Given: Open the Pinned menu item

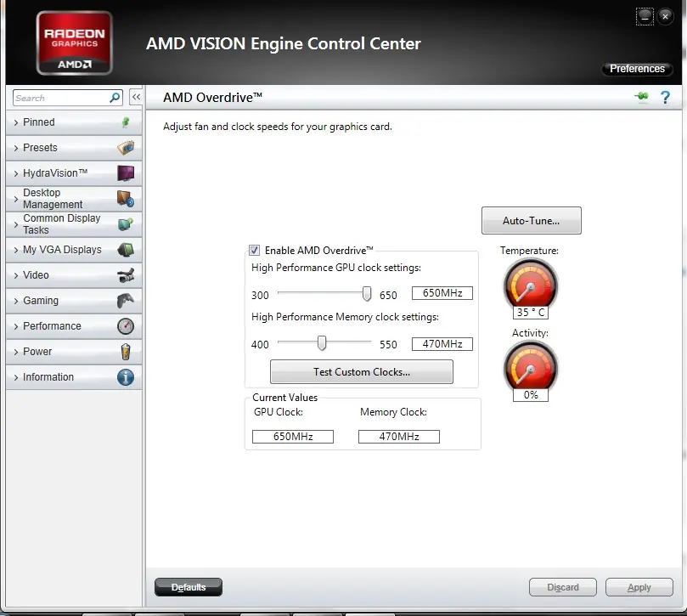Looking at the screenshot, I should tap(74, 122).
